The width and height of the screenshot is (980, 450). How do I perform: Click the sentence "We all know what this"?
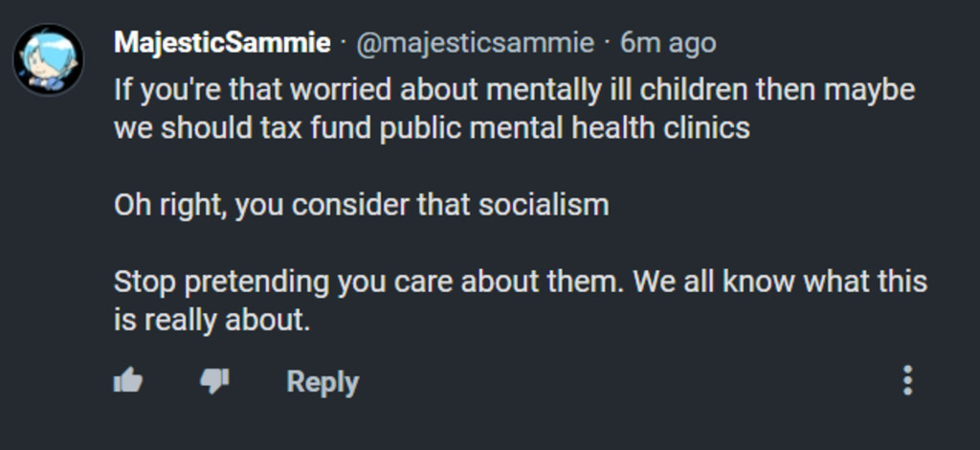coord(781,281)
